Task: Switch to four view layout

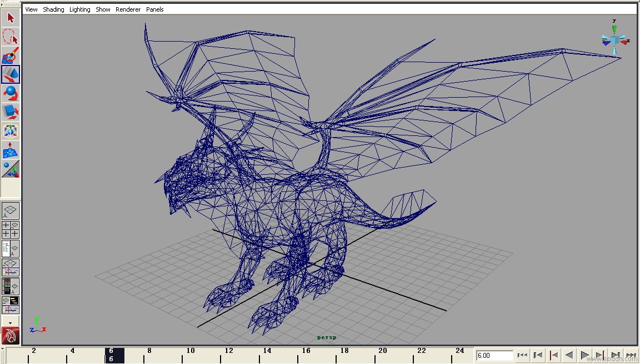Action: point(11,230)
